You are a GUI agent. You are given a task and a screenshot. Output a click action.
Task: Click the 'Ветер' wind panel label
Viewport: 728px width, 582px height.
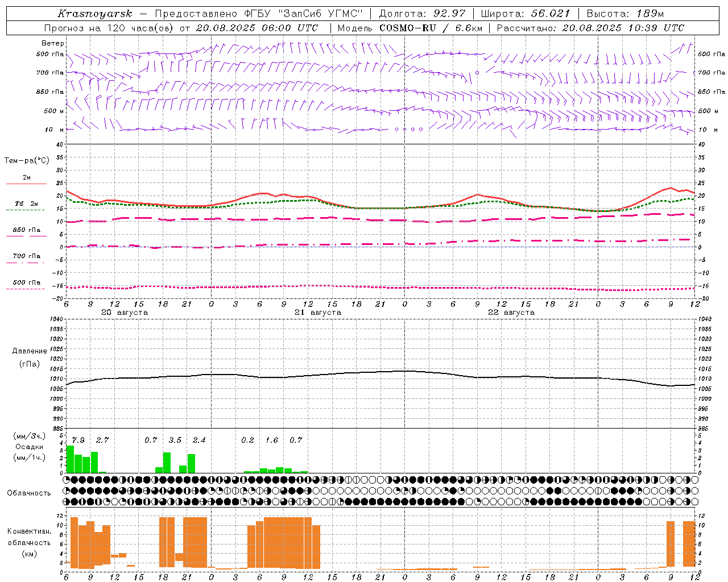pos(53,43)
